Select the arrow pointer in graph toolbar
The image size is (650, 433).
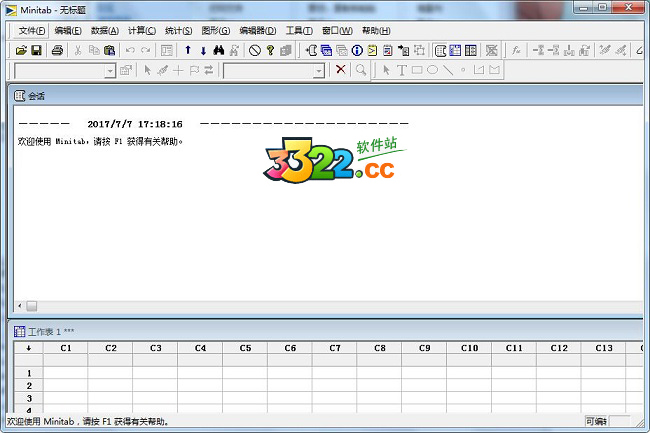pyautogui.click(x=147, y=70)
